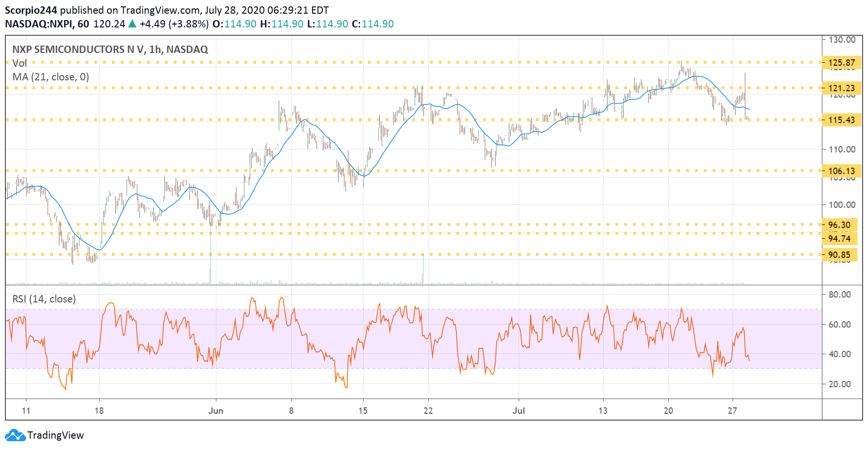
Task: Click the TradingView cloud logo icon
Action: [x=15, y=435]
